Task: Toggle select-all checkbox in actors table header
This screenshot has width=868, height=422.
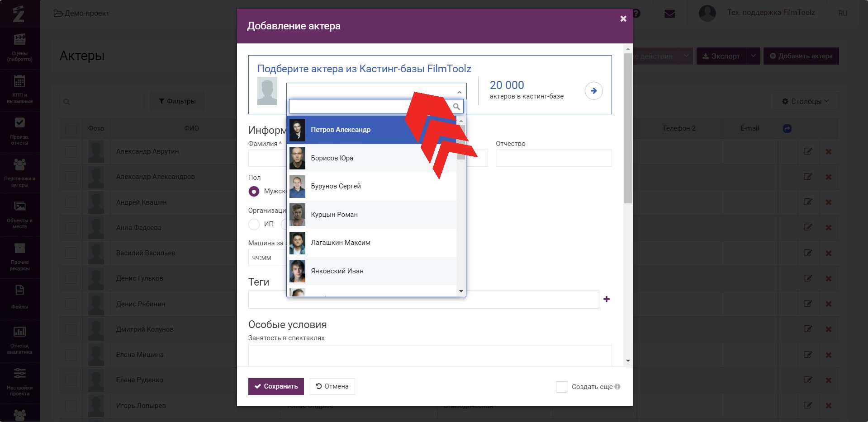Action: click(71, 129)
